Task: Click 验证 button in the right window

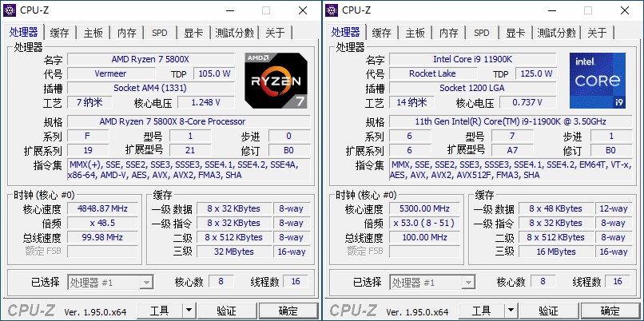Action: (549, 311)
